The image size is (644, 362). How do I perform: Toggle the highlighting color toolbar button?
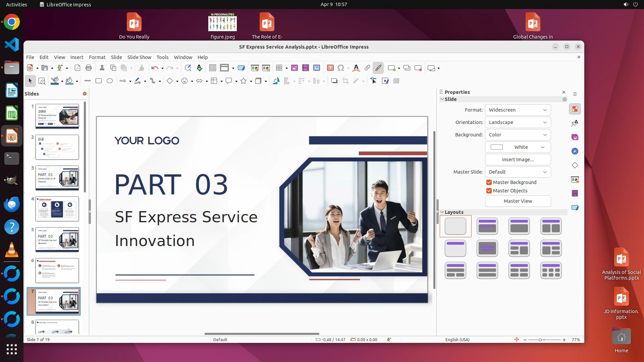[x=378, y=68]
